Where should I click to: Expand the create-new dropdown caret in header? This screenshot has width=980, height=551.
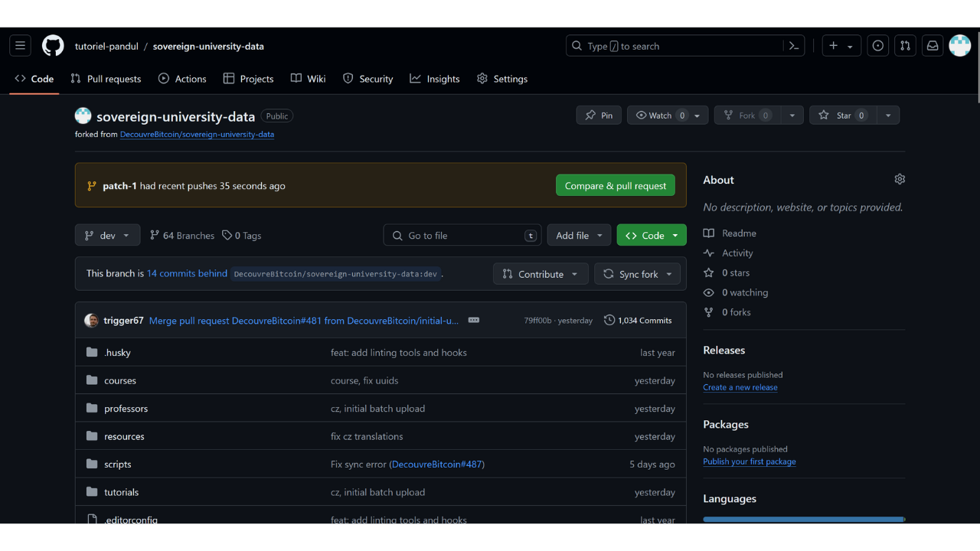click(850, 47)
